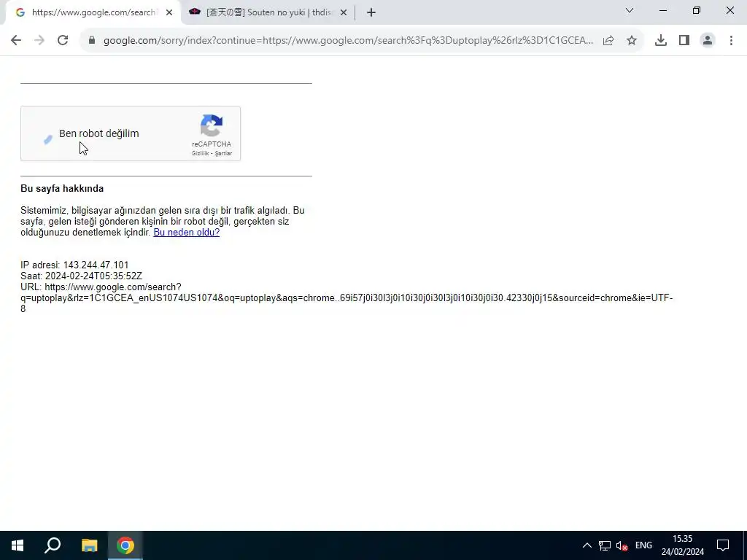The width and height of the screenshot is (747, 560).
Task: Open Chrome three-dot menu
Action: 731,41
